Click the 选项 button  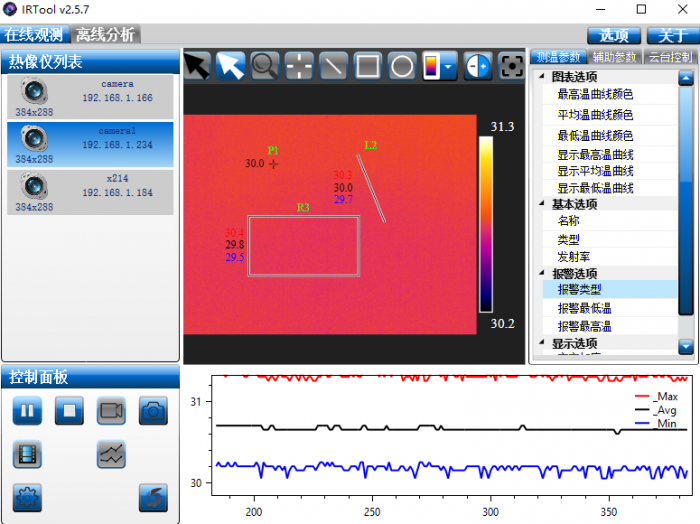pyautogui.click(x=613, y=35)
